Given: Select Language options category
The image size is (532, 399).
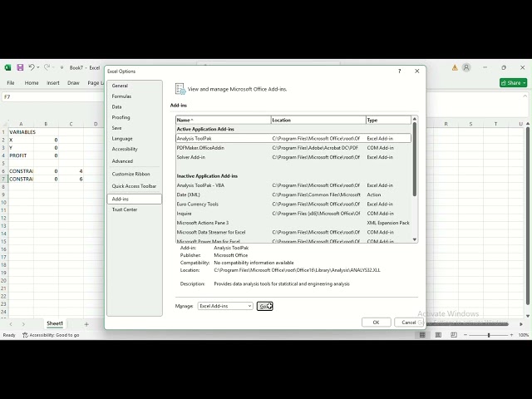Looking at the screenshot, I should point(135,139).
